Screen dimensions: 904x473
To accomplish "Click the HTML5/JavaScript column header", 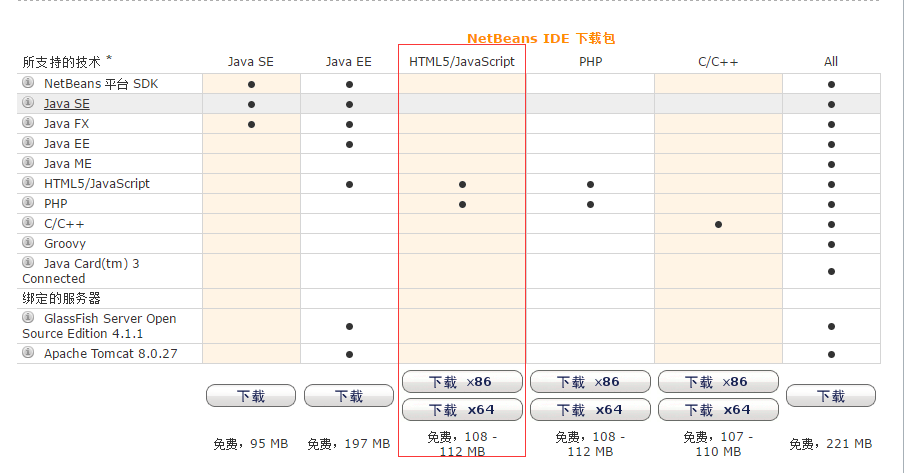I will coord(462,62).
